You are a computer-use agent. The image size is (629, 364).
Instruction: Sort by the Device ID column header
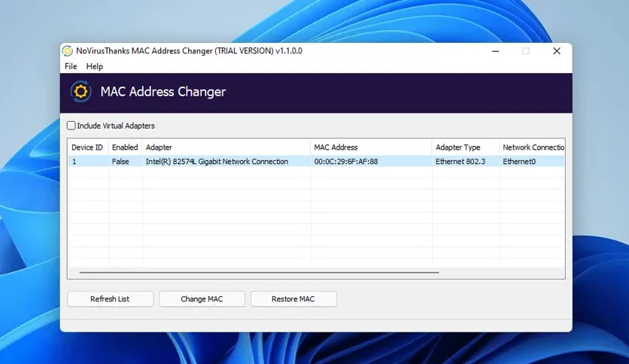coord(88,147)
